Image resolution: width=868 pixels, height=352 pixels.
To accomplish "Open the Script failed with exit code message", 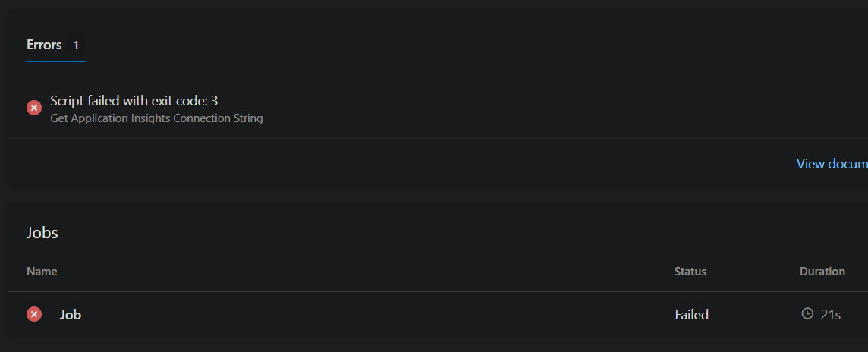I will coord(134,101).
